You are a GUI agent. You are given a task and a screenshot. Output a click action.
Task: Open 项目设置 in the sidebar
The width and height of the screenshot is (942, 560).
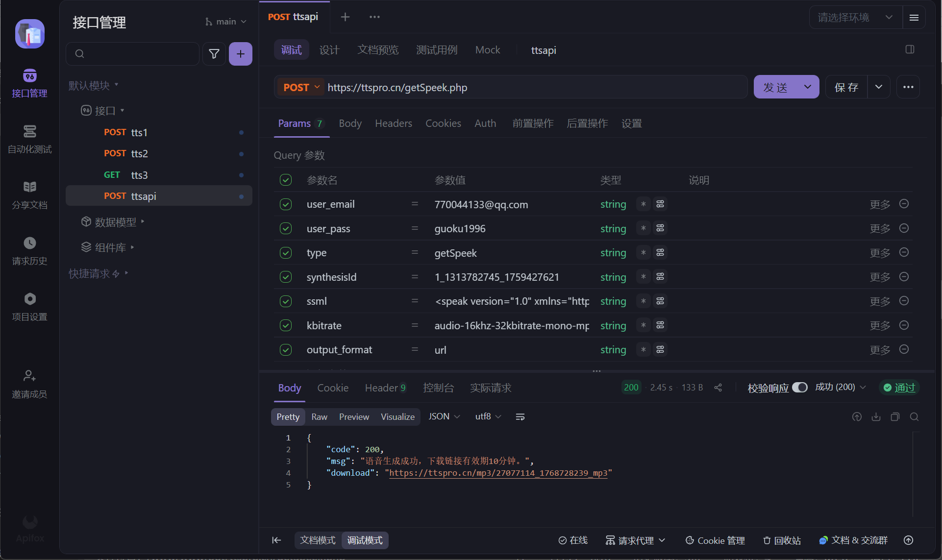(29, 307)
